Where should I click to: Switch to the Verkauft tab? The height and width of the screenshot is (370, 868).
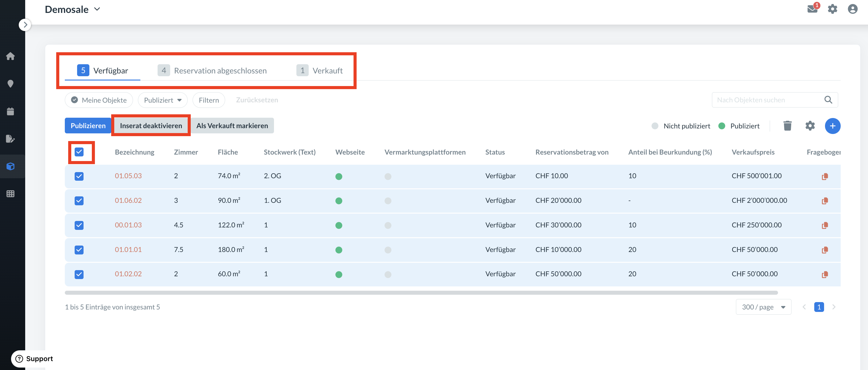[319, 70]
